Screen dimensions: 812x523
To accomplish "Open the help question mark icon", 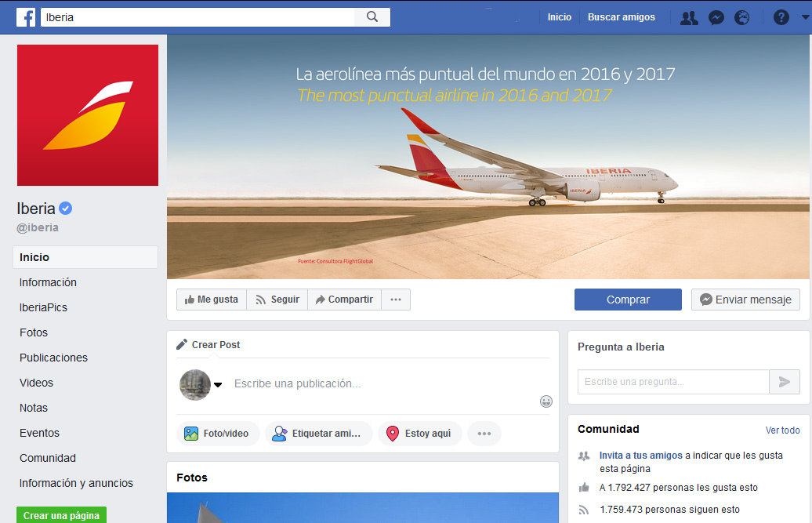I will point(781,17).
